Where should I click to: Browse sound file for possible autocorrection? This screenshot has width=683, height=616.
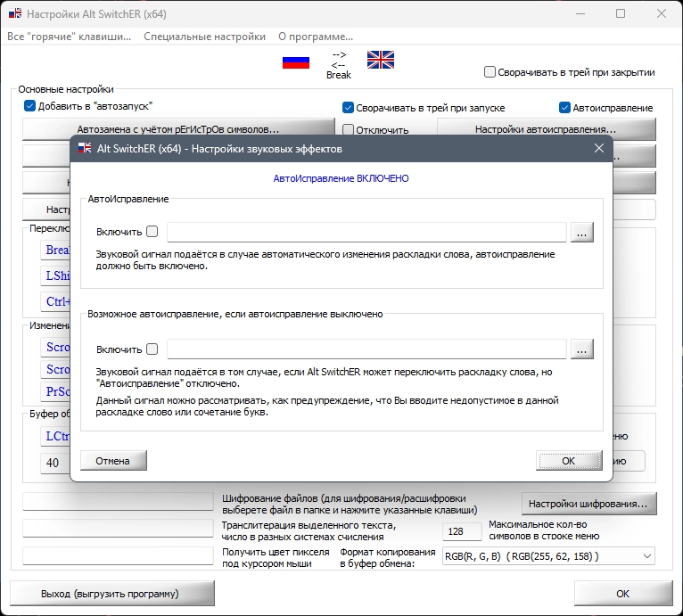[x=582, y=349]
